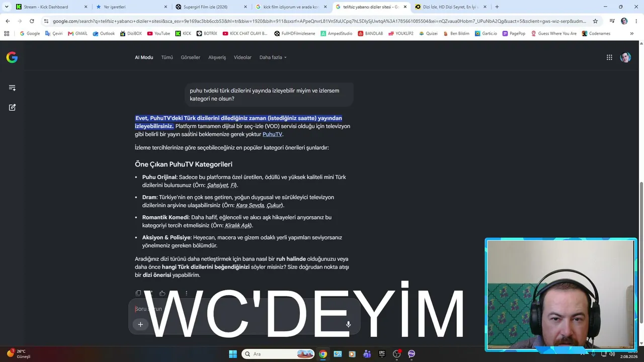Open the Görseller tab

coord(191,57)
